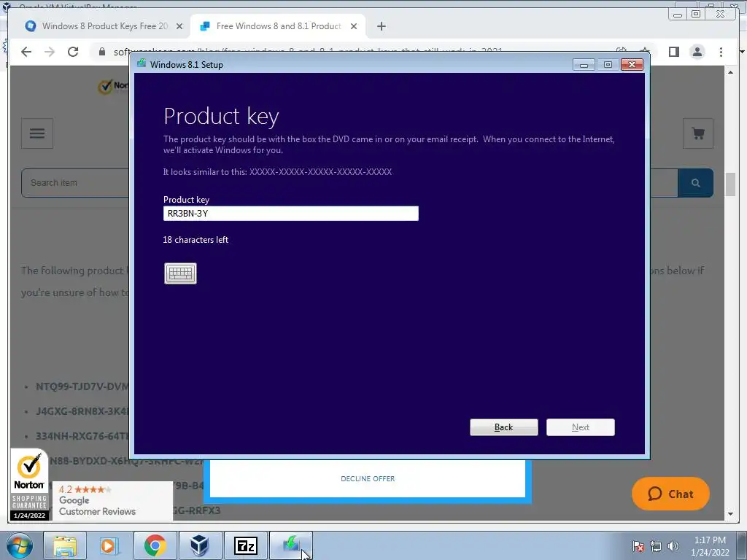Close the Free Windows 8 and 8.1 tab

click(x=354, y=26)
